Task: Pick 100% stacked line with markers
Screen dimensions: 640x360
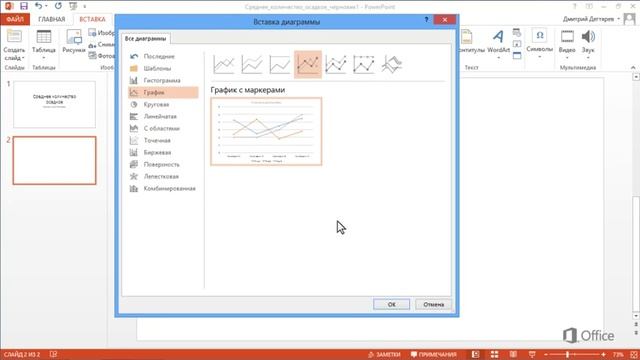Action: click(x=364, y=64)
